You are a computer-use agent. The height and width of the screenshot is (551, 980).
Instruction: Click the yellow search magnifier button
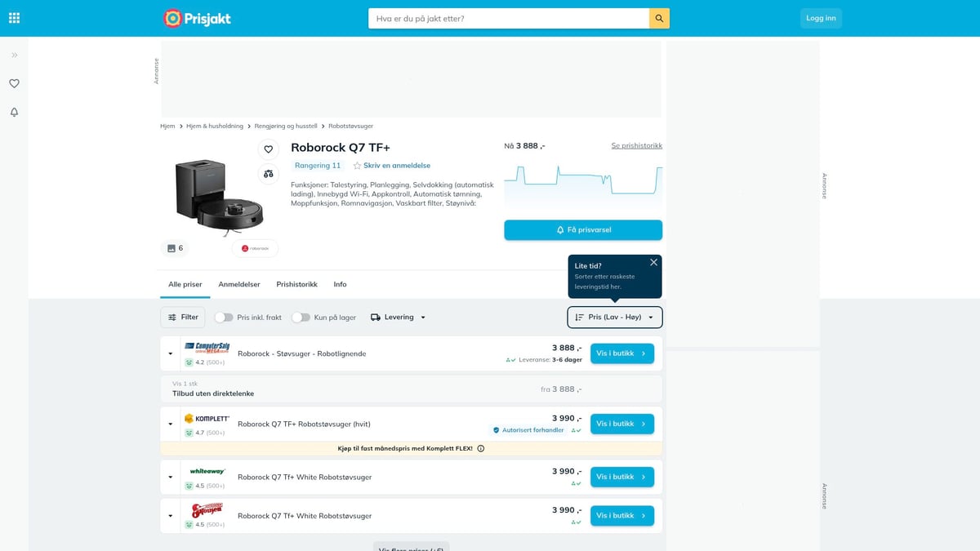659,18
